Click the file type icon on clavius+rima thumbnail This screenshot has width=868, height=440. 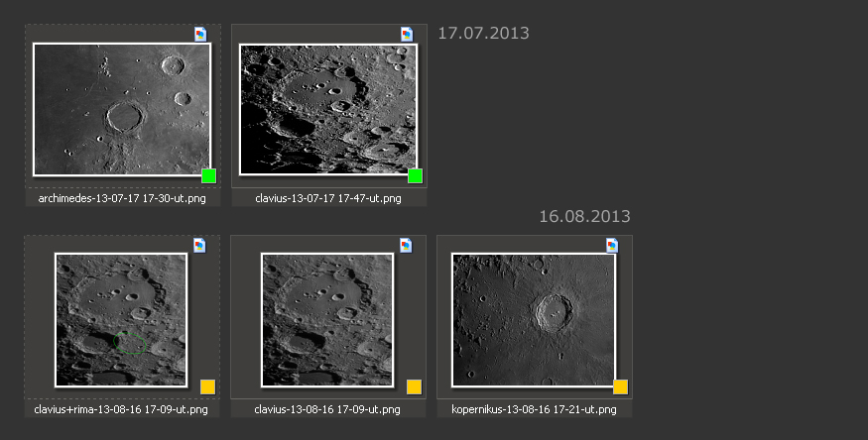199,245
